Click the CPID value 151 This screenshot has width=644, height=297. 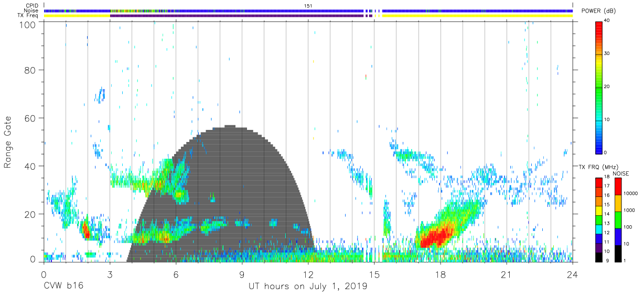tap(308, 5)
